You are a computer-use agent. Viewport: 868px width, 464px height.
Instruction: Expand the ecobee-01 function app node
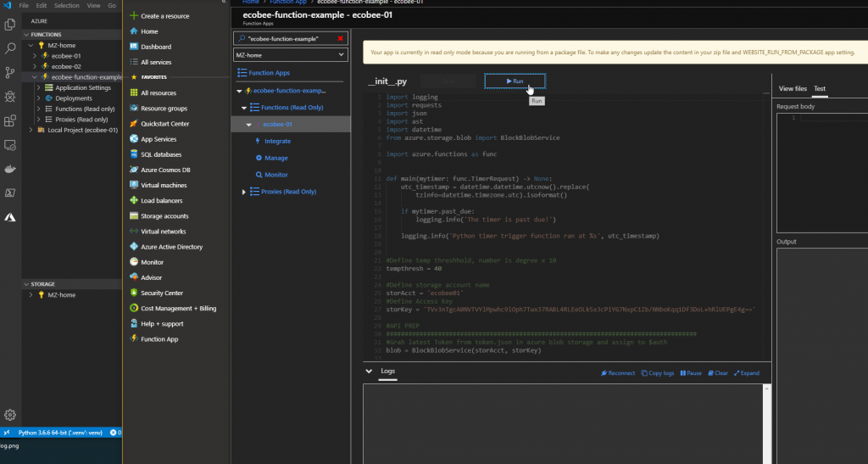coord(34,56)
